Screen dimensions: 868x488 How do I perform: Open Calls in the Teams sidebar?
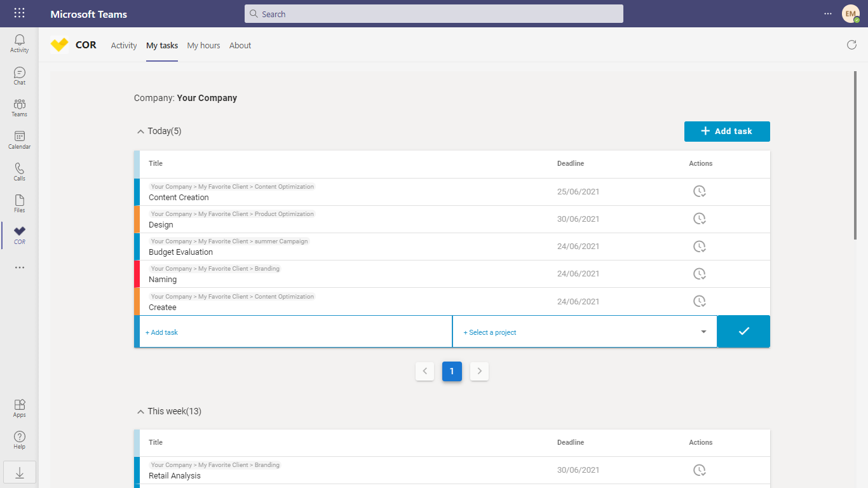[x=20, y=172]
